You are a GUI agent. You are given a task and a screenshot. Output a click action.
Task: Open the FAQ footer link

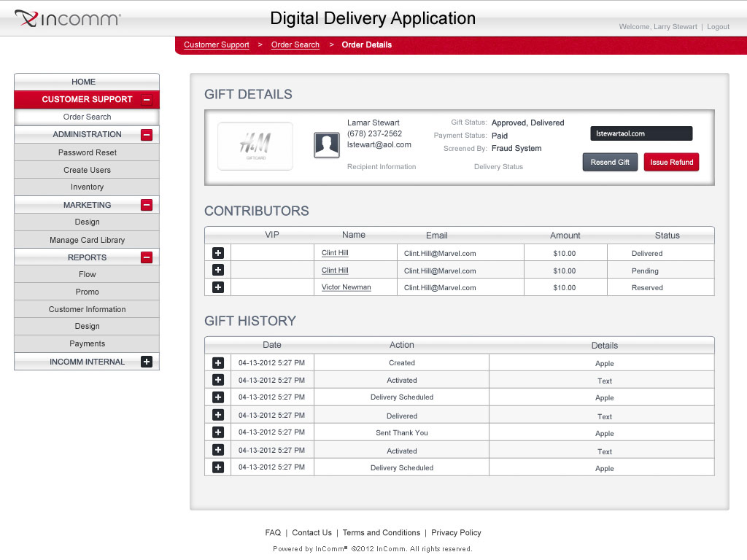click(x=273, y=532)
